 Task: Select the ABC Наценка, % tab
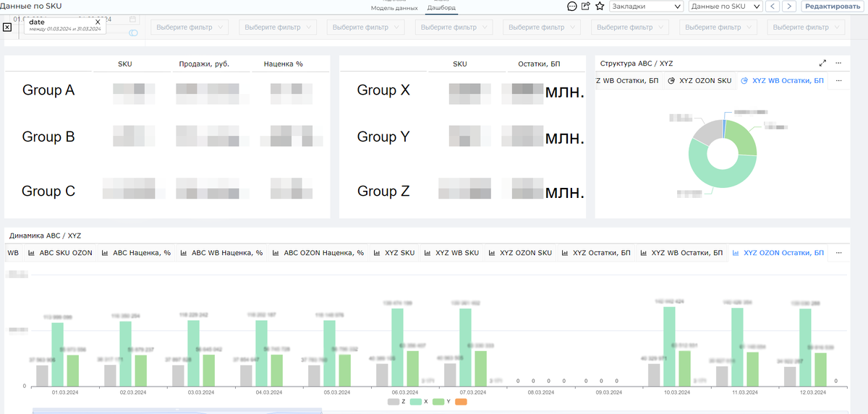pos(136,253)
